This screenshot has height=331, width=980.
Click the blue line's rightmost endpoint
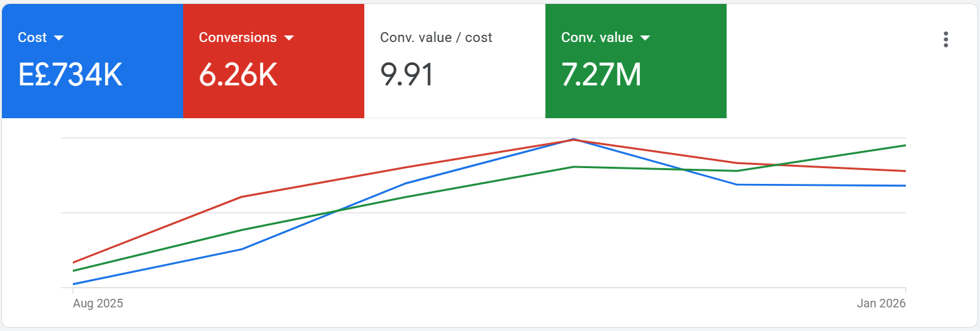point(905,186)
